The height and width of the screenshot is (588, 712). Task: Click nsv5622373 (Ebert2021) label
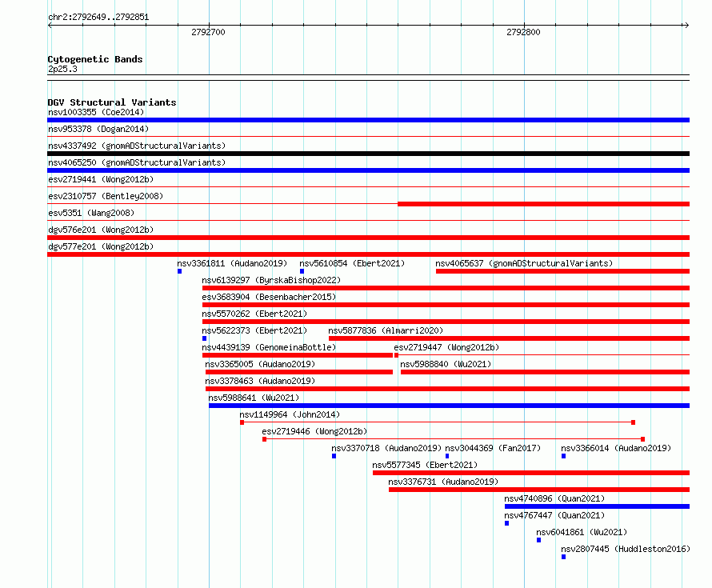click(254, 330)
